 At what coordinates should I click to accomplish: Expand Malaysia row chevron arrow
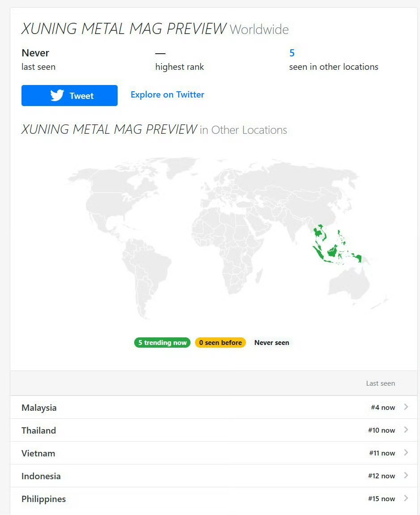click(406, 407)
